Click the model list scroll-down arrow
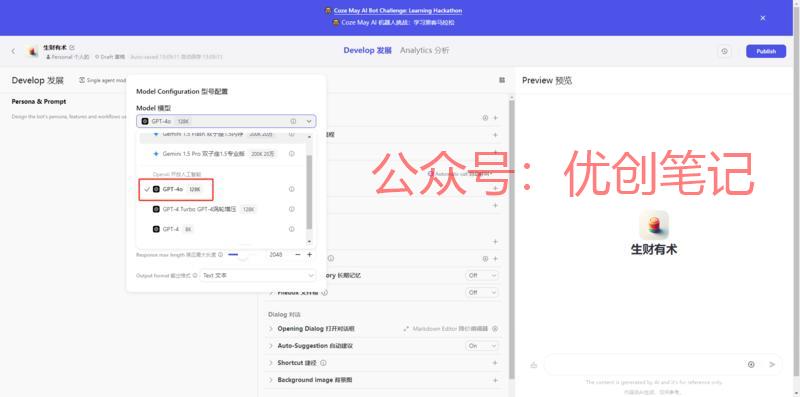Image resolution: width=800 pixels, height=397 pixels. coord(309,241)
